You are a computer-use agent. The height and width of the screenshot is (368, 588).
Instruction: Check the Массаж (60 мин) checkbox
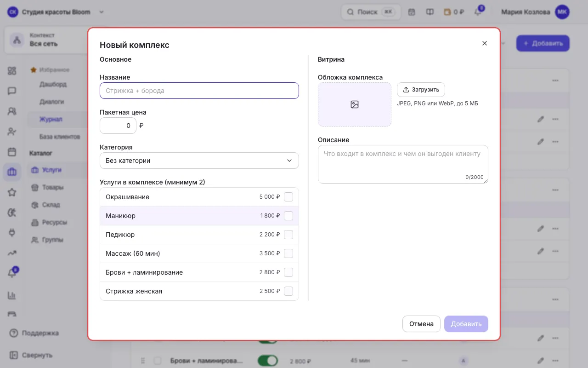(x=288, y=253)
